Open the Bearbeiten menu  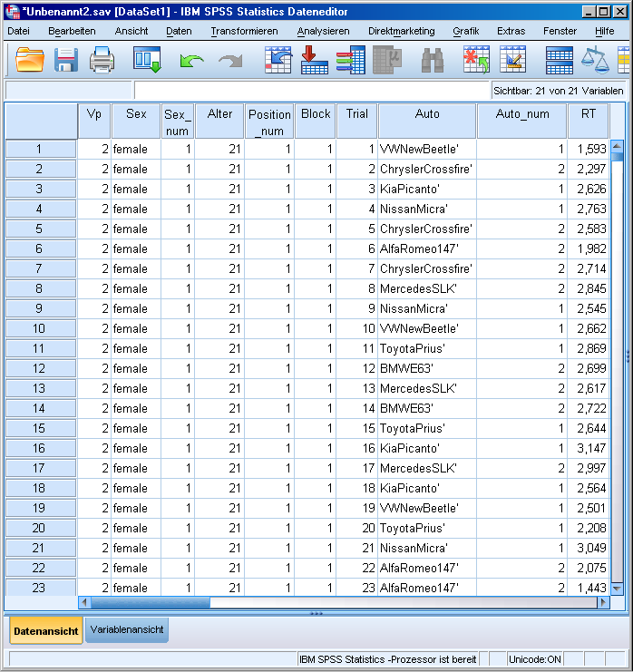click(72, 31)
